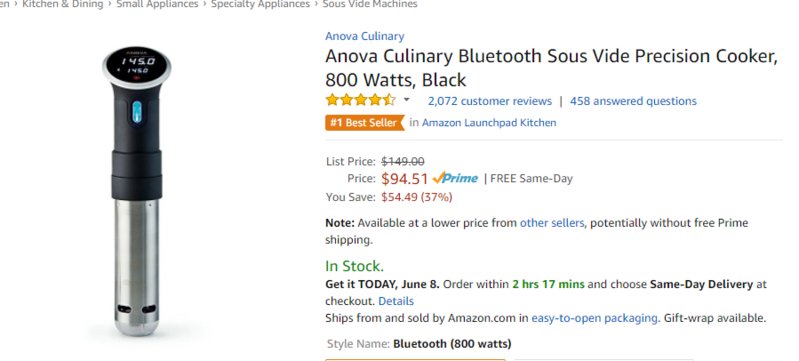Click the #1 Best Seller badge
Screen dimensions: 799x361
pos(364,122)
